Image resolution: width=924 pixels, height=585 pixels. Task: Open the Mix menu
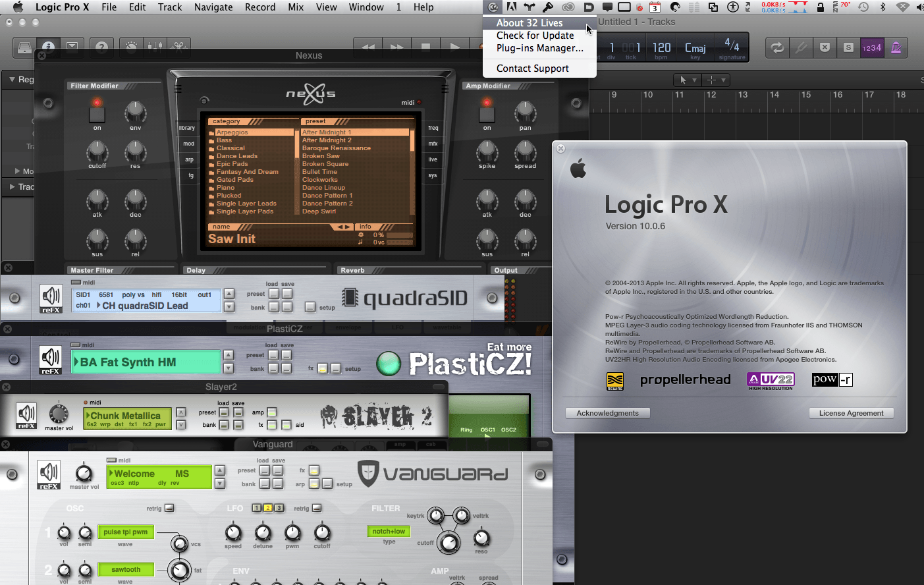tap(296, 7)
